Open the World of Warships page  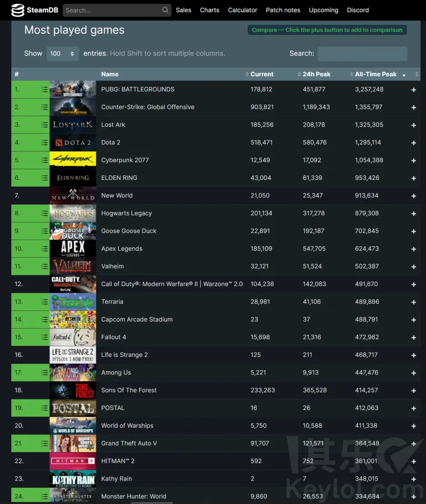128,425
